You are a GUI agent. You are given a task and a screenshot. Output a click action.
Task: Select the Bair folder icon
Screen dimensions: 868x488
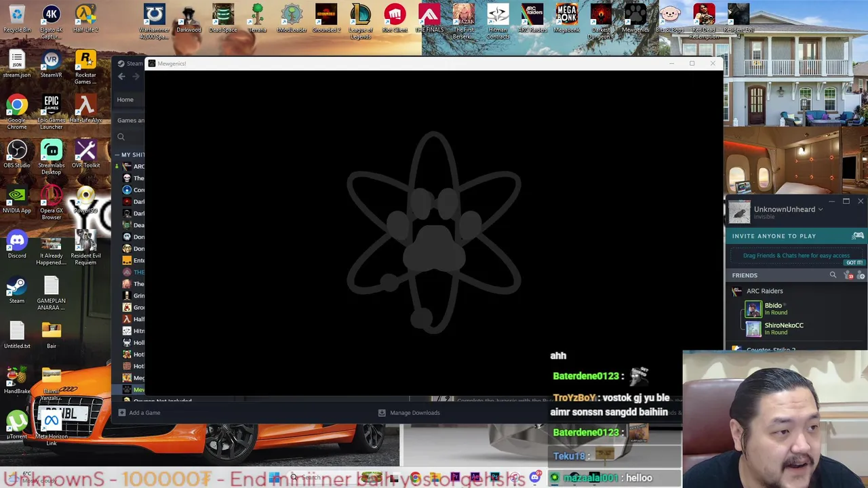click(51, 335)
